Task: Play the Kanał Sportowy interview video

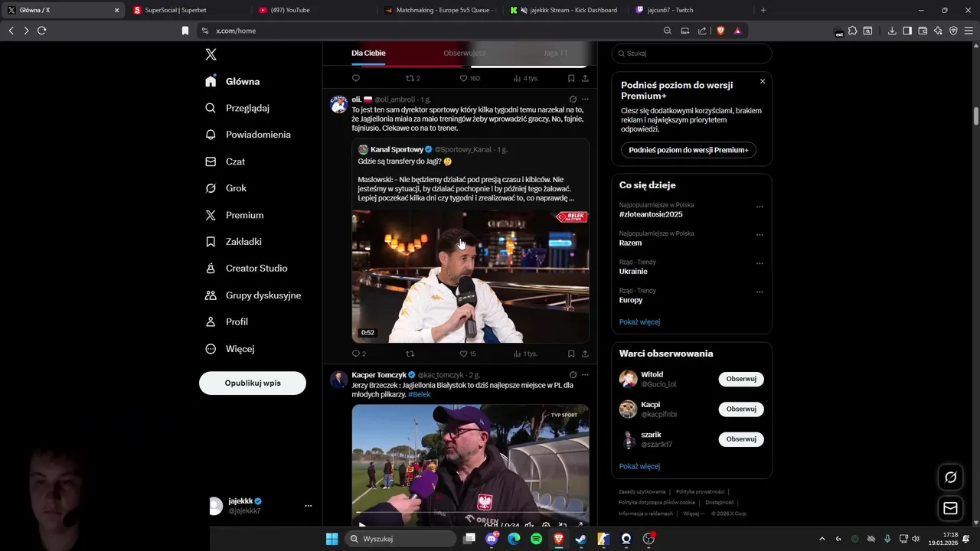Action: point(470,276)
